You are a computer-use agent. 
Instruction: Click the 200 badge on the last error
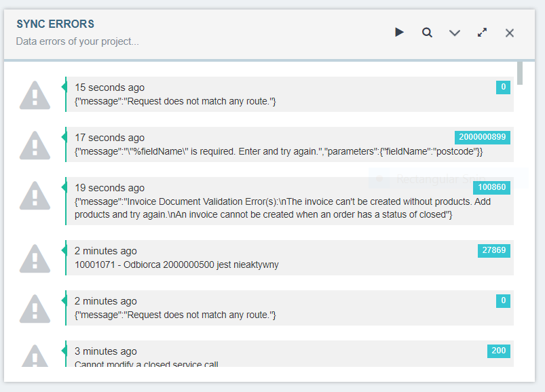tap(498, 351)
